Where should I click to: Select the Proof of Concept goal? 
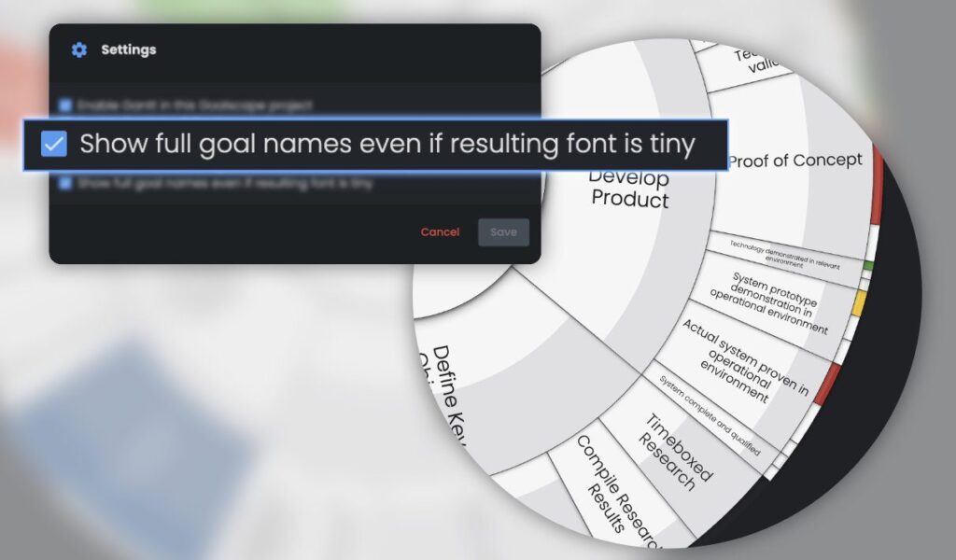click(x=795, y=161)
